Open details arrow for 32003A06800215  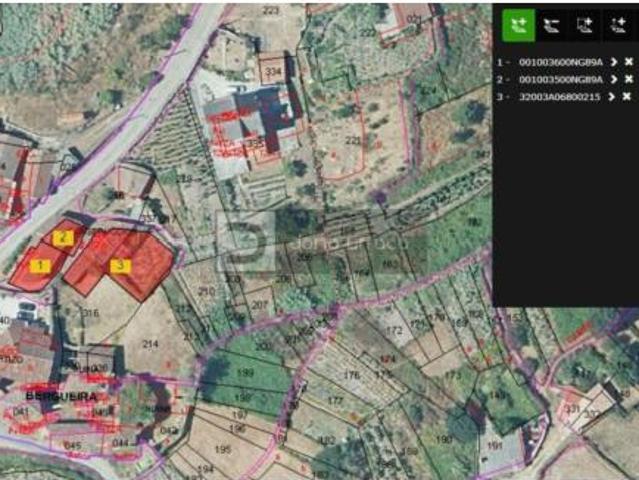611,97
